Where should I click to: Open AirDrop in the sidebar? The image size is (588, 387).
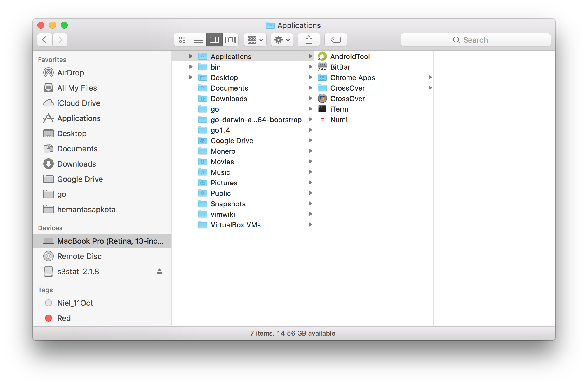[70, 72]
